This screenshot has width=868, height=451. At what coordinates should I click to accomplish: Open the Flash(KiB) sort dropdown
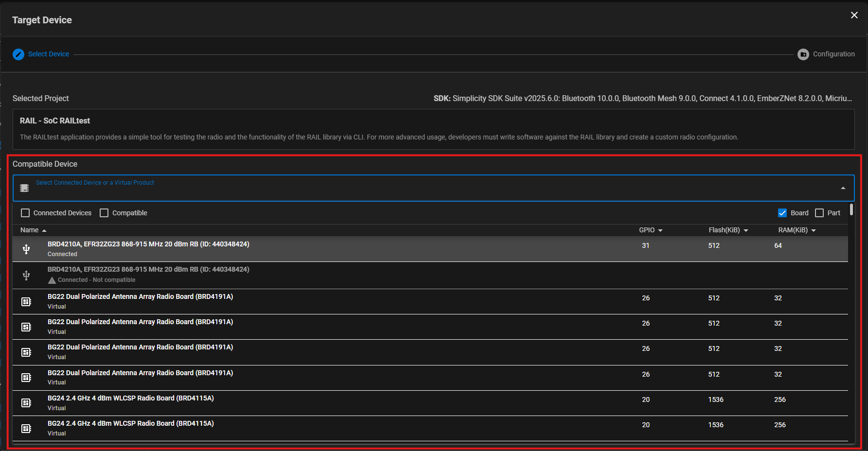(x=746, y=230)
